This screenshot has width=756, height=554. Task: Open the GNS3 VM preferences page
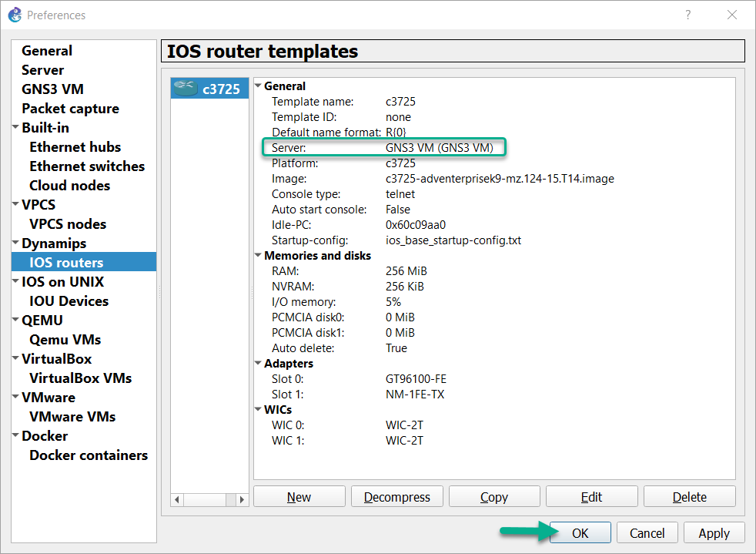tap(52, 89)
